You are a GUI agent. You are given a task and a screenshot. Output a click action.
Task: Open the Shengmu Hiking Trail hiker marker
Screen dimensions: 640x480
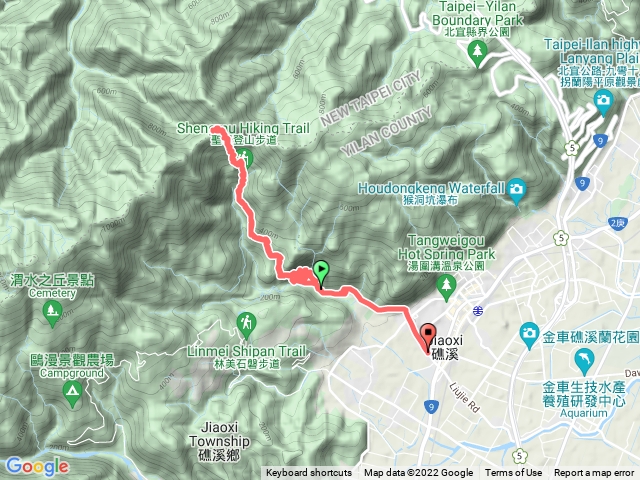coord(244,158)
